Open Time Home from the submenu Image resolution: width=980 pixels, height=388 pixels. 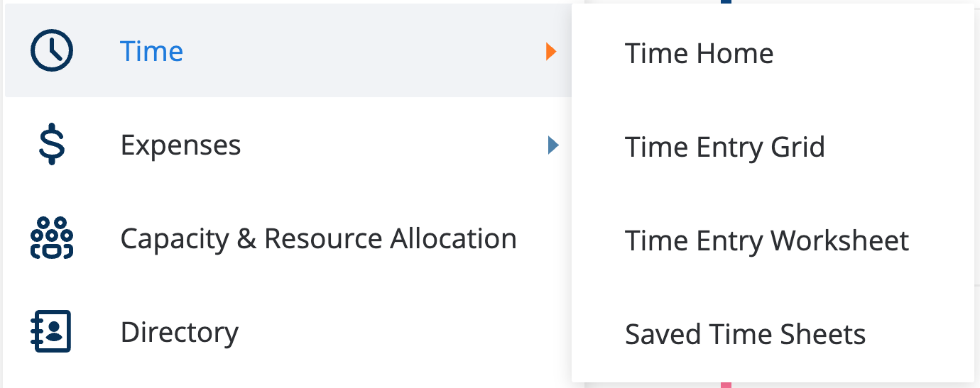point(699,53)
